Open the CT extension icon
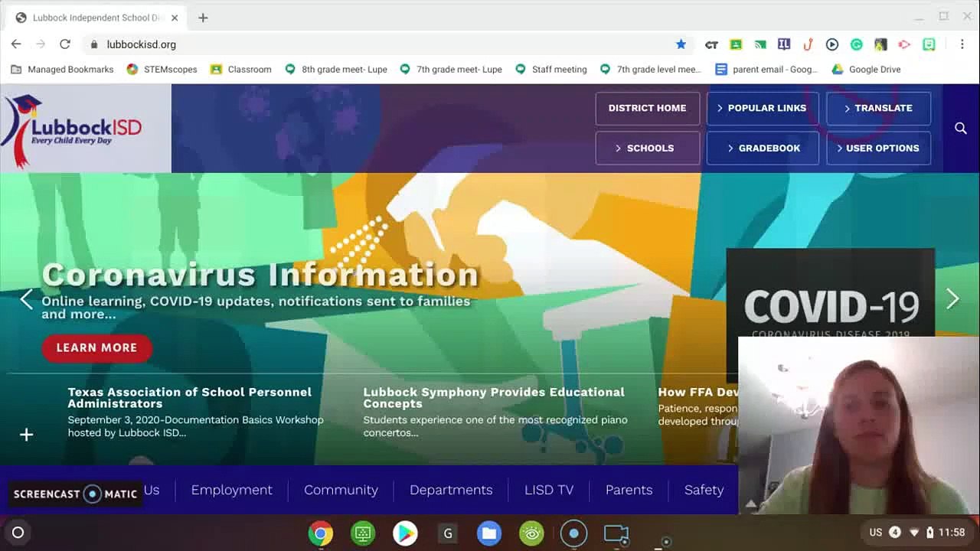 (711, 44)
